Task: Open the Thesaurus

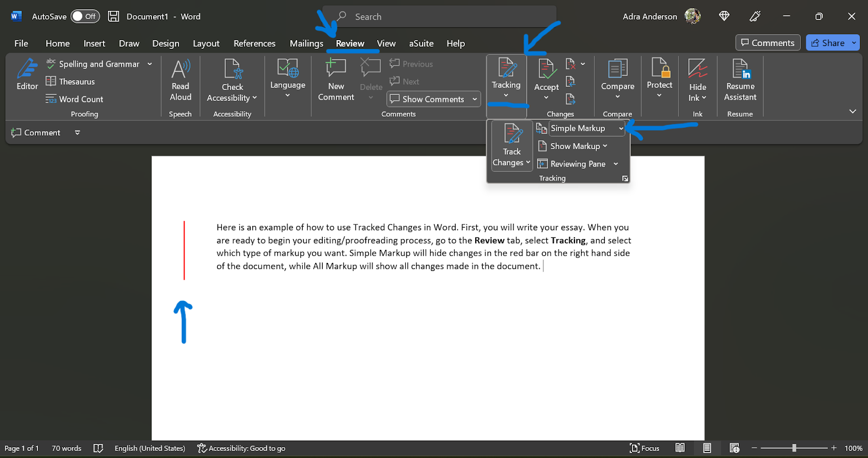Action: point(71,81)
